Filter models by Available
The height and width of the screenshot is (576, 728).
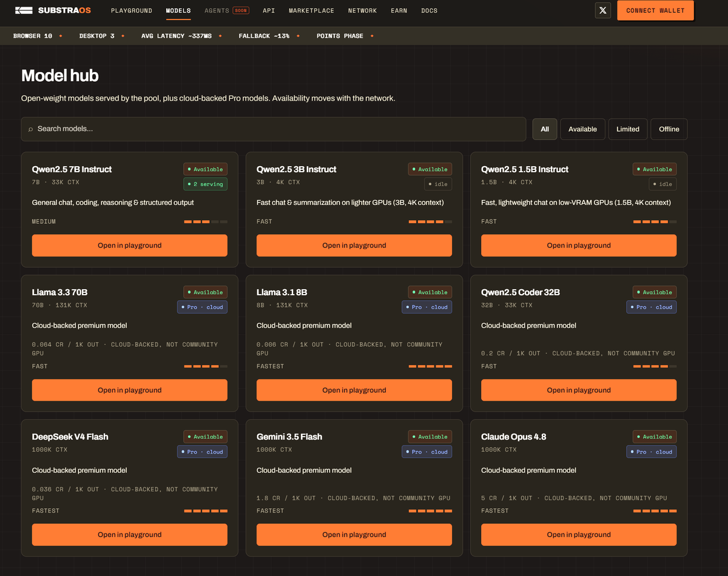(582, 129)
